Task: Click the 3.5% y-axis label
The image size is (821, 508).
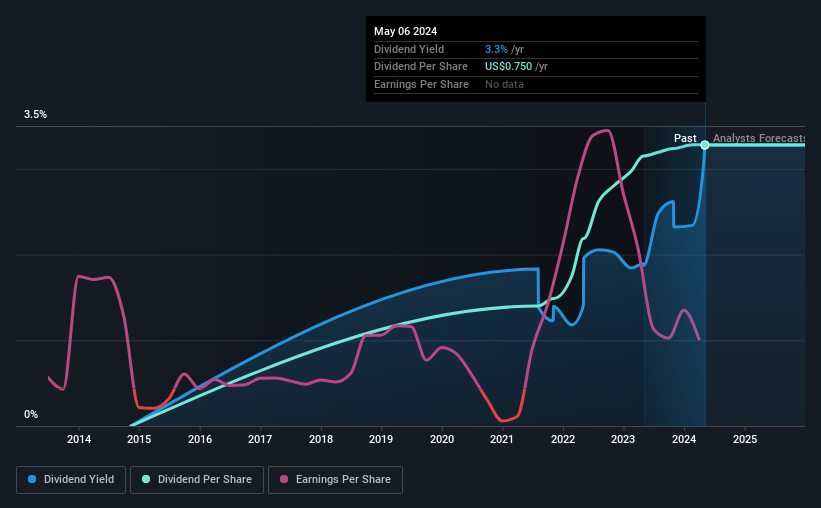Action: pyautogui.click(x=35, y=114)
